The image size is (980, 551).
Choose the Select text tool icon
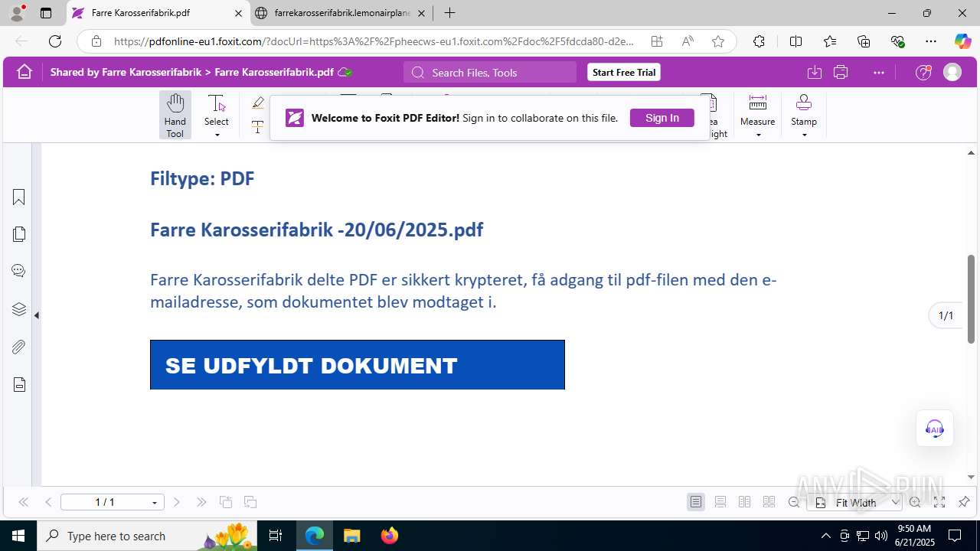217,104
